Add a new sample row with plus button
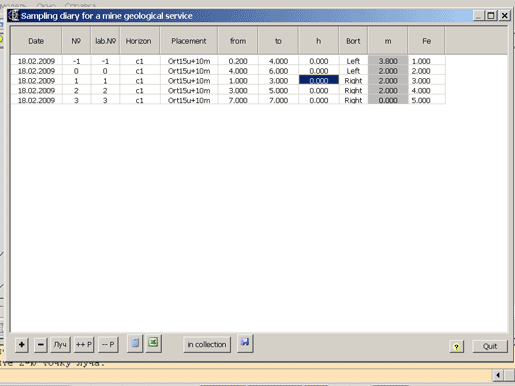The image size is (515, 386). click(x=22, y=344)
